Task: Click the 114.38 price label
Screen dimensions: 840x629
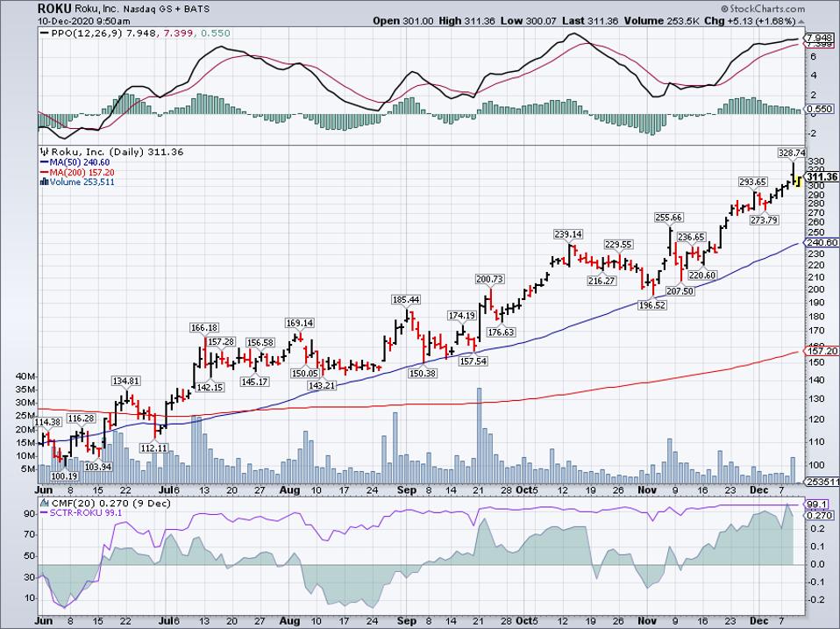Action: (x=47, y=422)
